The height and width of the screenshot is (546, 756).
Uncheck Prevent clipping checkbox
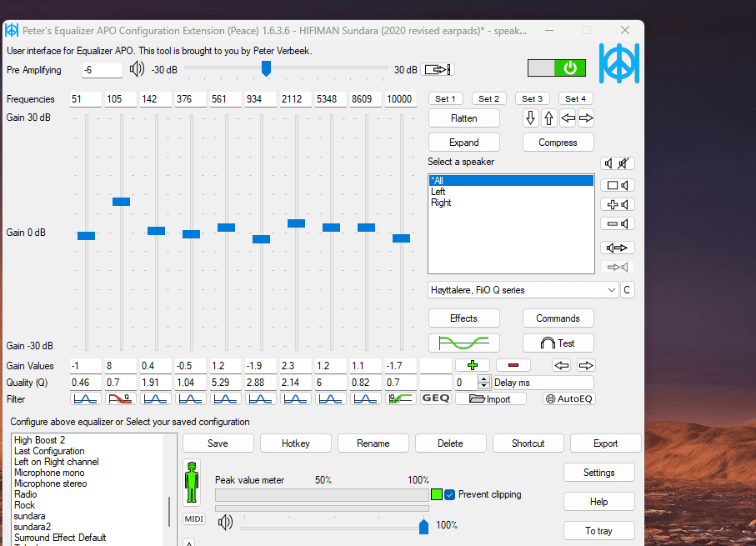click(449, 494)
